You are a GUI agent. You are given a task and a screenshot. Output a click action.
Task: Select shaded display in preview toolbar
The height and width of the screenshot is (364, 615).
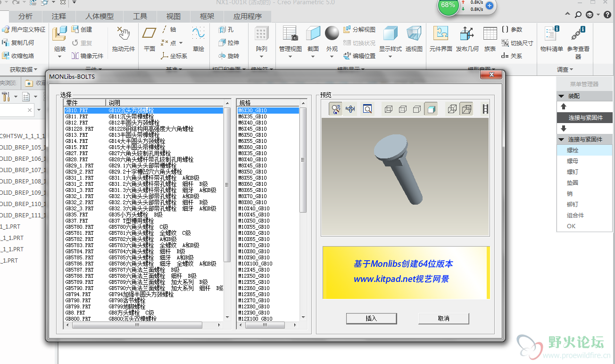[430, 109]
